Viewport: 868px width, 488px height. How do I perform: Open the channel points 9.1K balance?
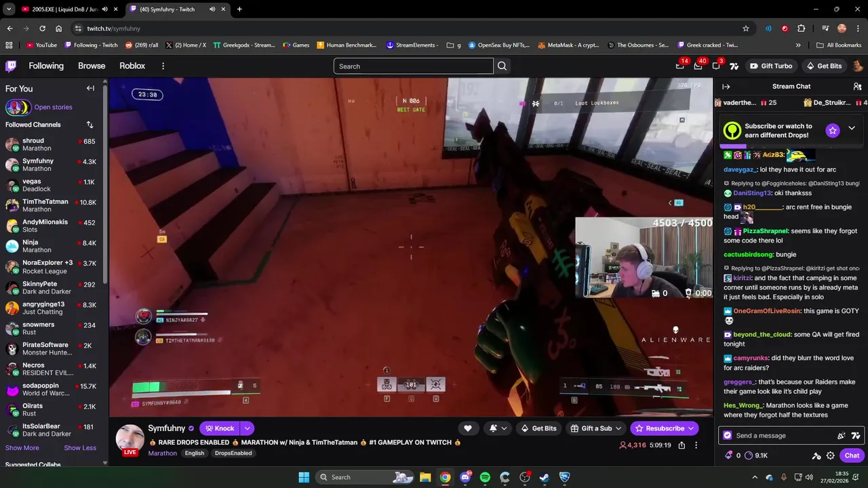[755, 455]
